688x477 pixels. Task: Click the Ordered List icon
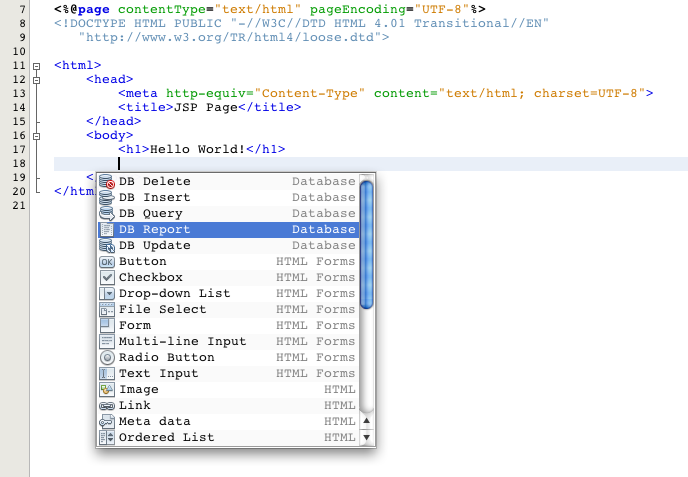[107, 438]
